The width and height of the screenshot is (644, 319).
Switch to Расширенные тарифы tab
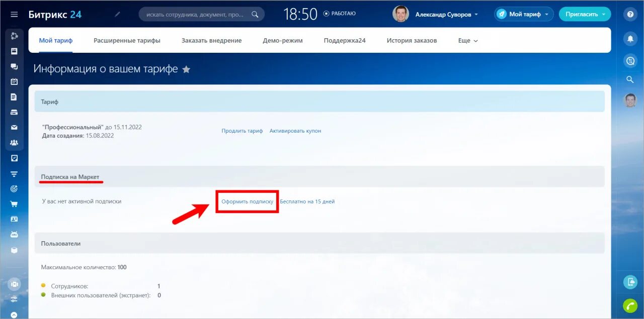[127, 41]
